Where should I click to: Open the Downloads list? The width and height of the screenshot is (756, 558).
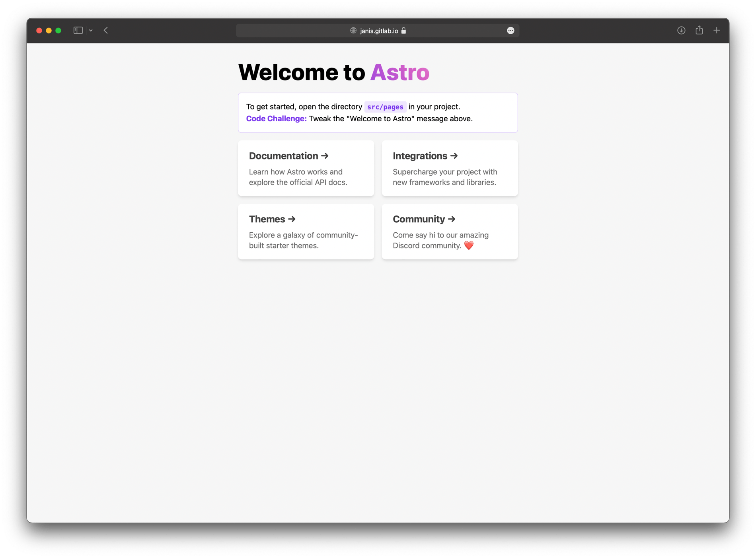coord(681,30)
